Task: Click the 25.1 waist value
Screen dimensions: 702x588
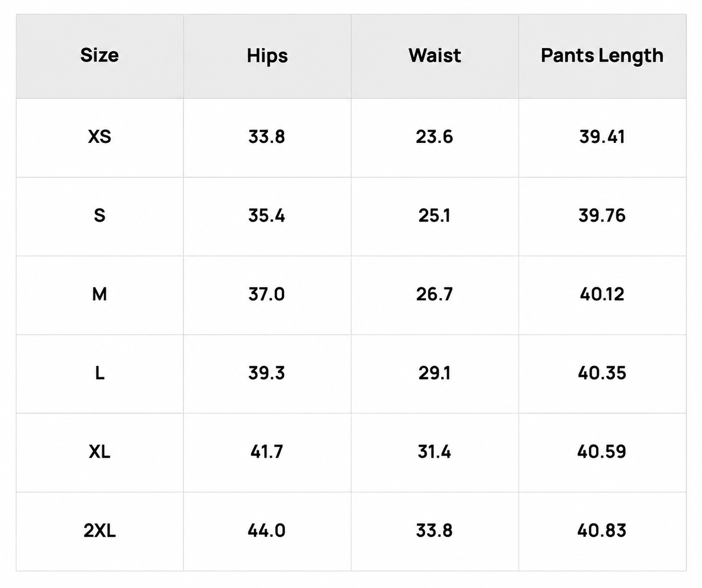Action: click(435, 216)
